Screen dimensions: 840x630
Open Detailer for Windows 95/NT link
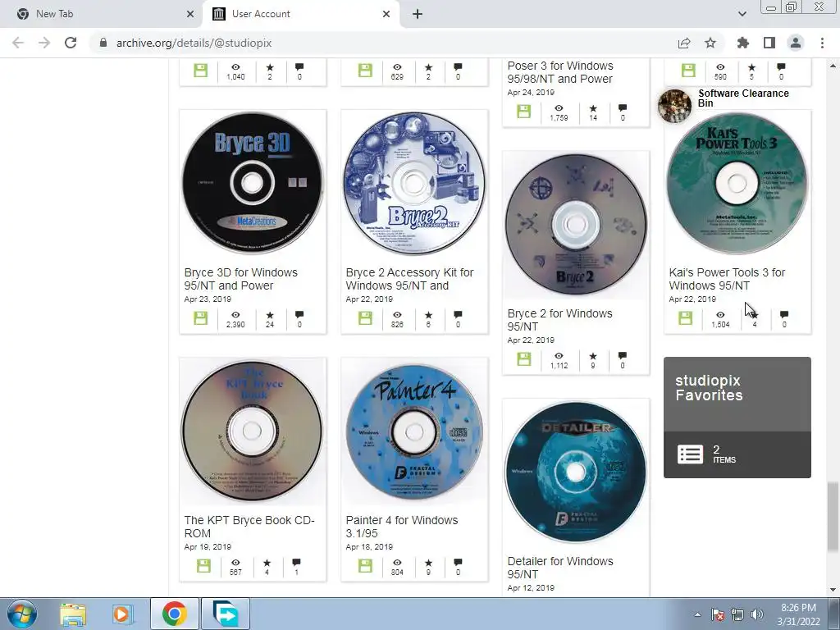click(x=560, y=568)
